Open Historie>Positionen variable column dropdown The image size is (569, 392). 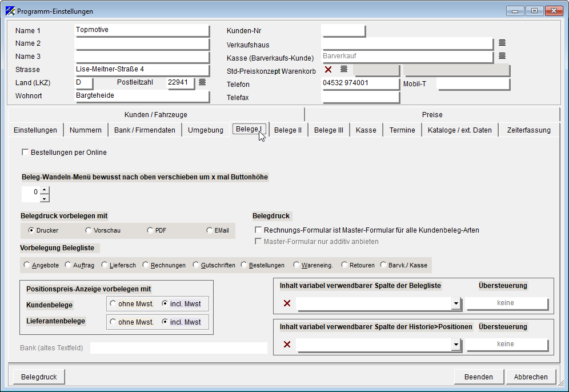click(x=456, y=345)
